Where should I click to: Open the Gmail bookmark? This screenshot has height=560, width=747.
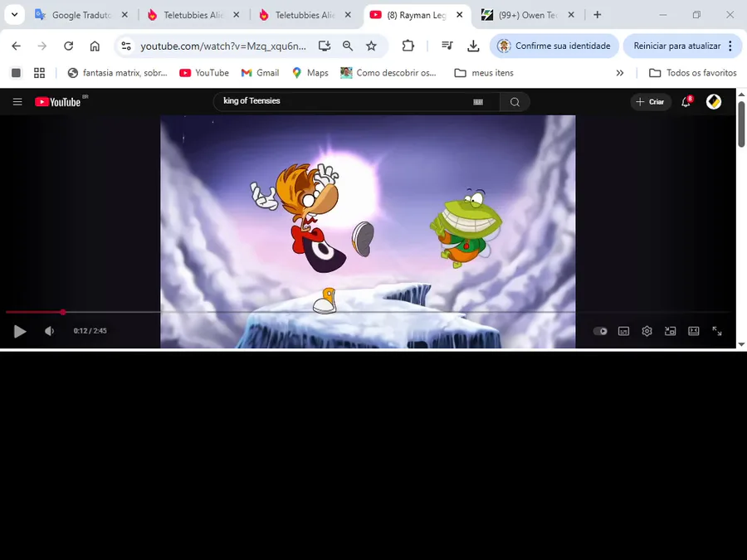click(x=260, y=73)
